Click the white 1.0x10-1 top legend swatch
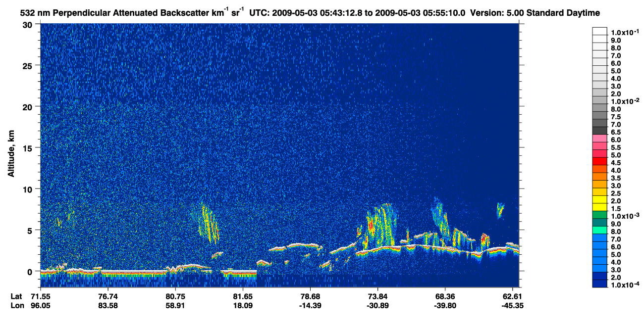 pyautogui.click(x=599, y=31)
